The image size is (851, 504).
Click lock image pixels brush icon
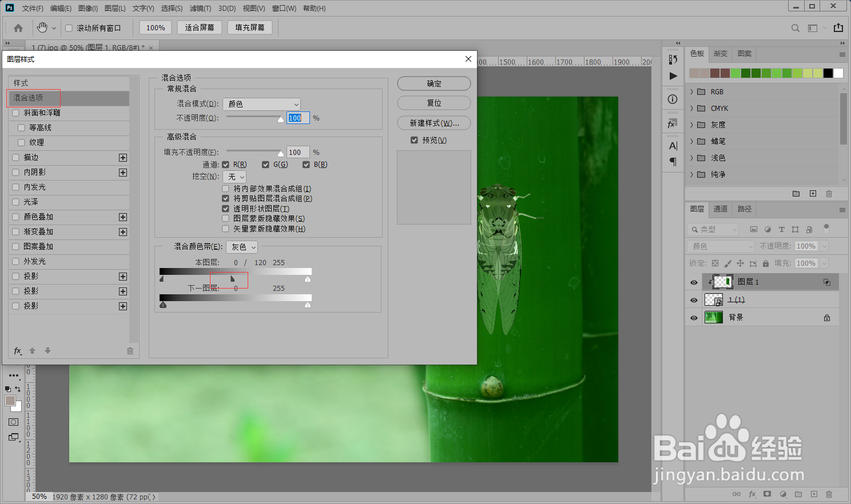727,263
